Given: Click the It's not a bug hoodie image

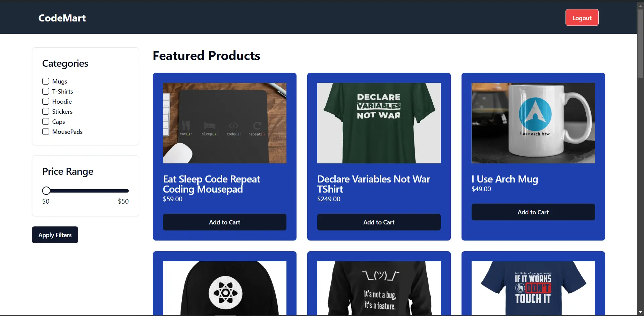Looking at the screenshot, I should (379, 292).
